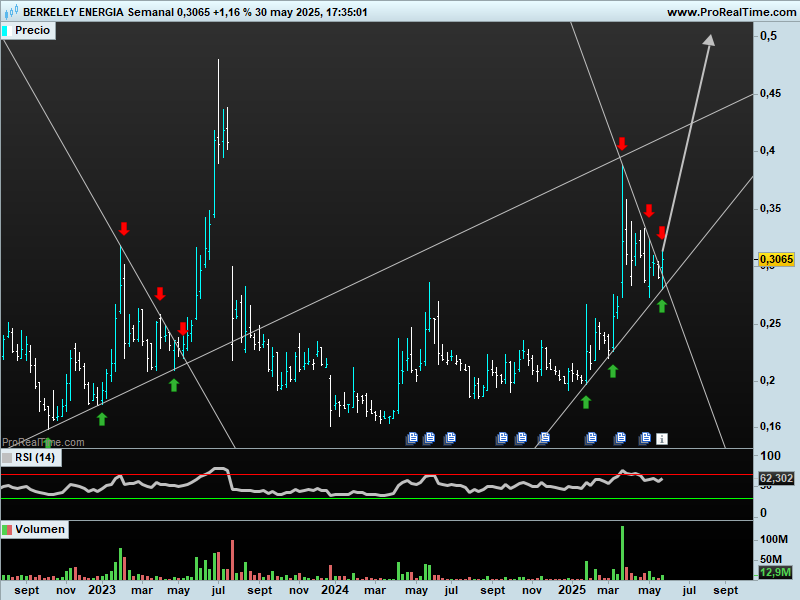Viewport: 800px width, 600px height.
Task: Select the red arrow above the early 2023 spike
Action: click(124, 229)
